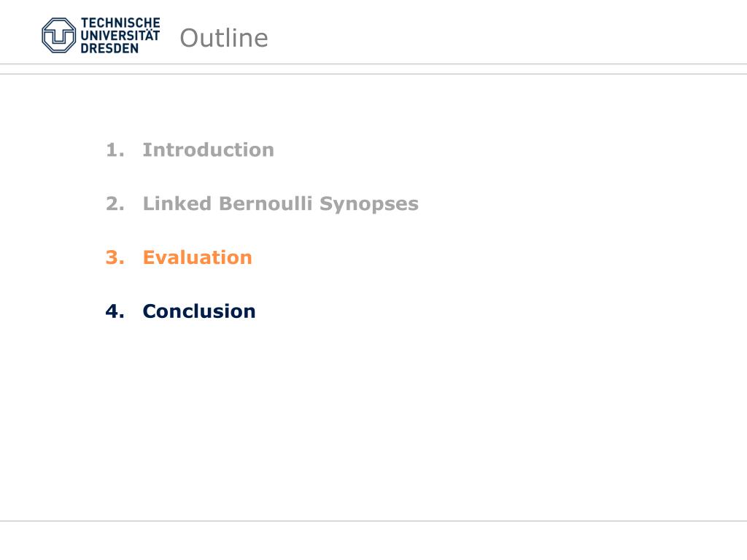Click the orange number 3. list marker
This screenshot has height=560, width=747.
click(x=115, y=257)
